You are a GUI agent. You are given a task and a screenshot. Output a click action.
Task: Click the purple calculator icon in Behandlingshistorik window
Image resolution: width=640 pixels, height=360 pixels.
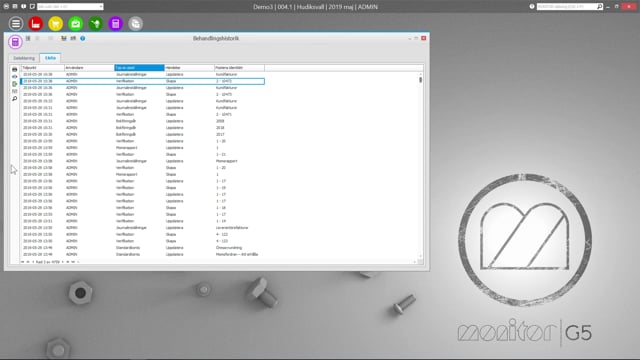(x=15, y=42)
